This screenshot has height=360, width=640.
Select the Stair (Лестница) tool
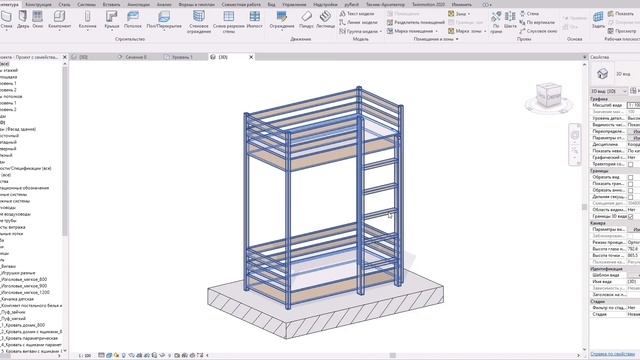click(325, 19)
